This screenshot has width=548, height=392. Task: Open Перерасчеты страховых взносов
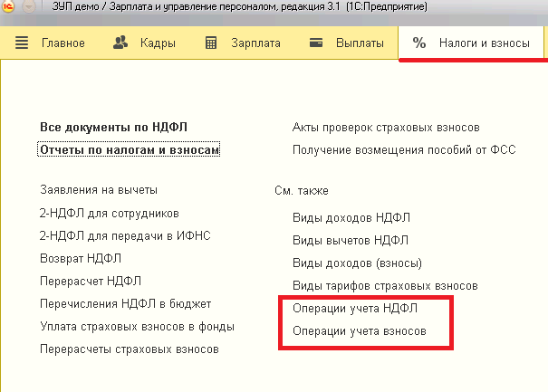130,349
